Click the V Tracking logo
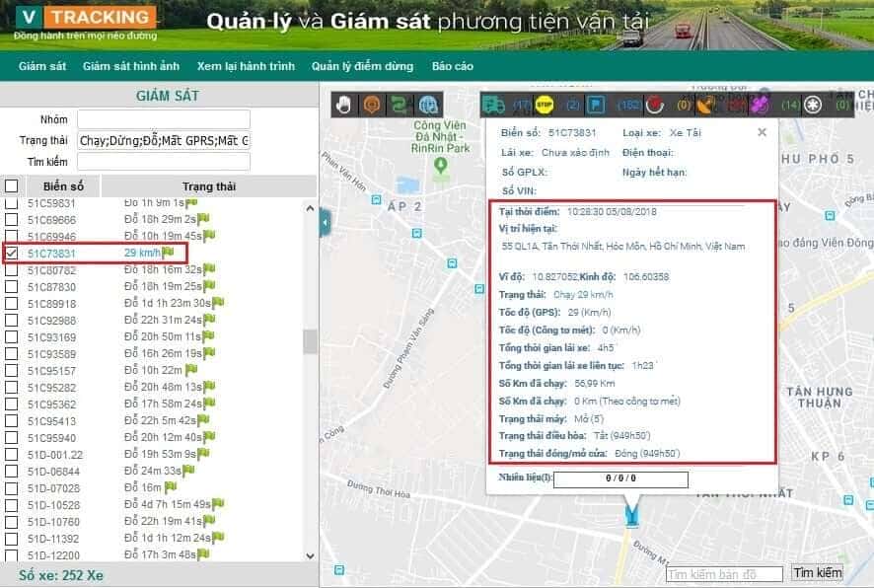 click(86, 23)
